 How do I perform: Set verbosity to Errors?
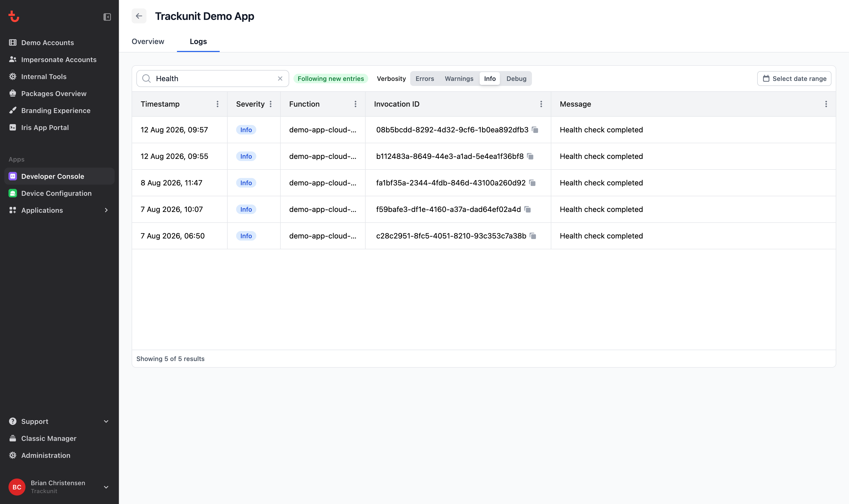click(x=425, y=79)
